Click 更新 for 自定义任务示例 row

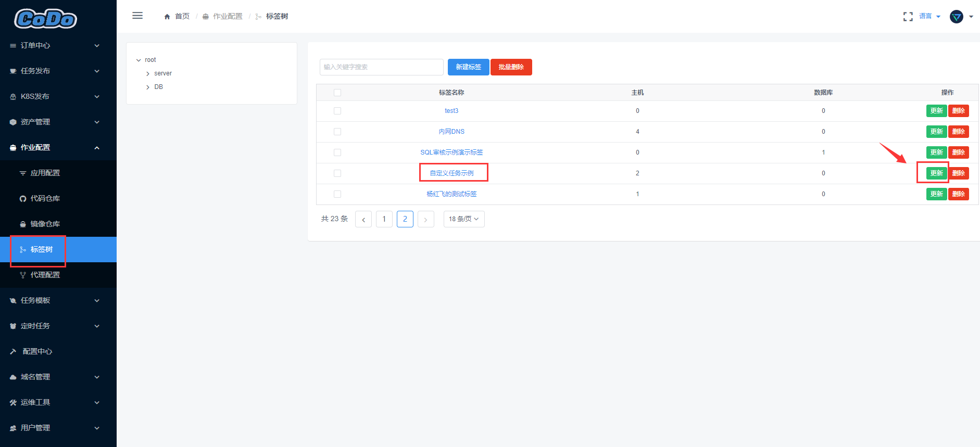(937, 173)
